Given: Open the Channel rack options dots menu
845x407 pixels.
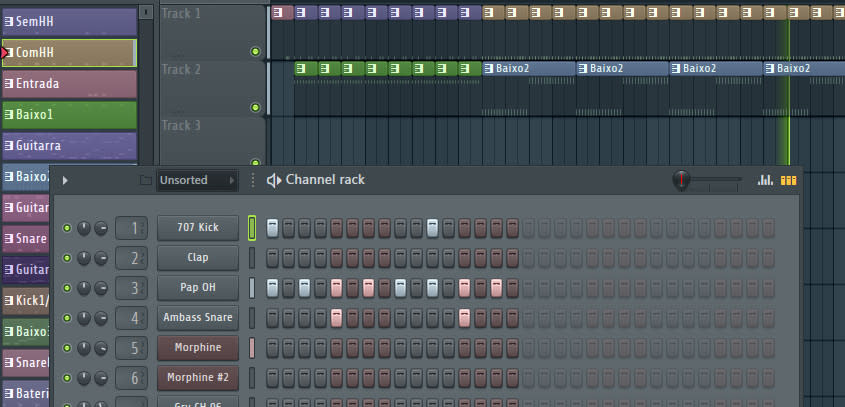Looking at the screenshot, I should click(x=253, y=180).
